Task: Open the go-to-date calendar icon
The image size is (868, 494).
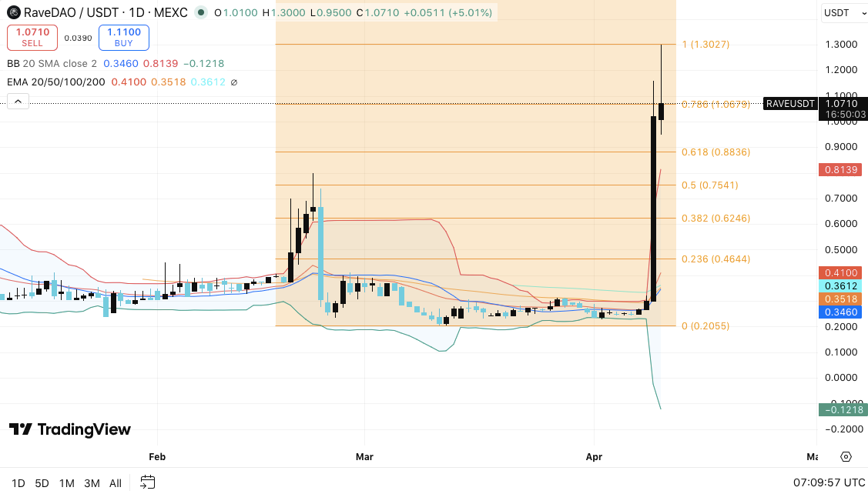Action: coord(147,482)
